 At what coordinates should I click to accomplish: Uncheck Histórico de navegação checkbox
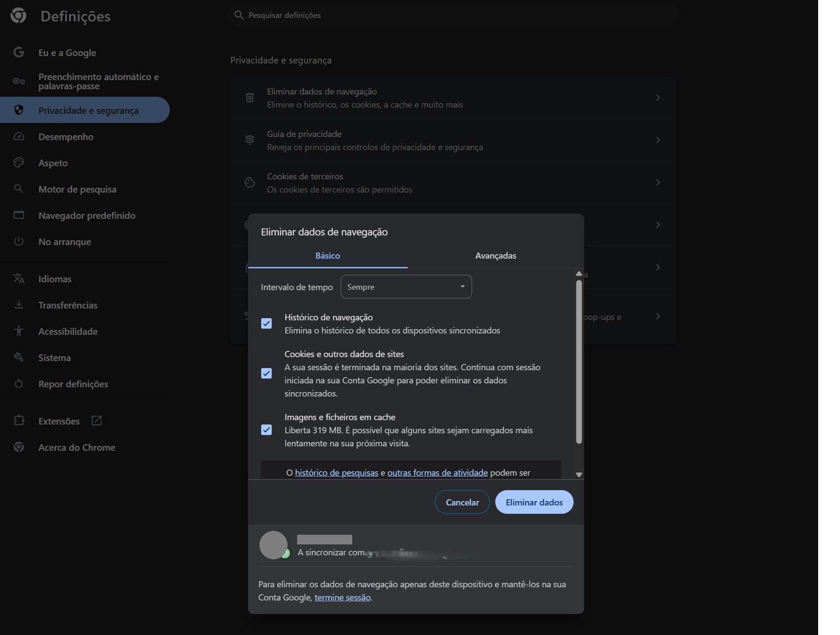[266, 323]
